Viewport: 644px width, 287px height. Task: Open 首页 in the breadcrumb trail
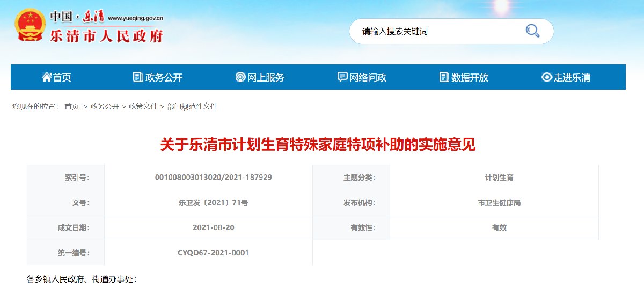[x=71, y=107]
